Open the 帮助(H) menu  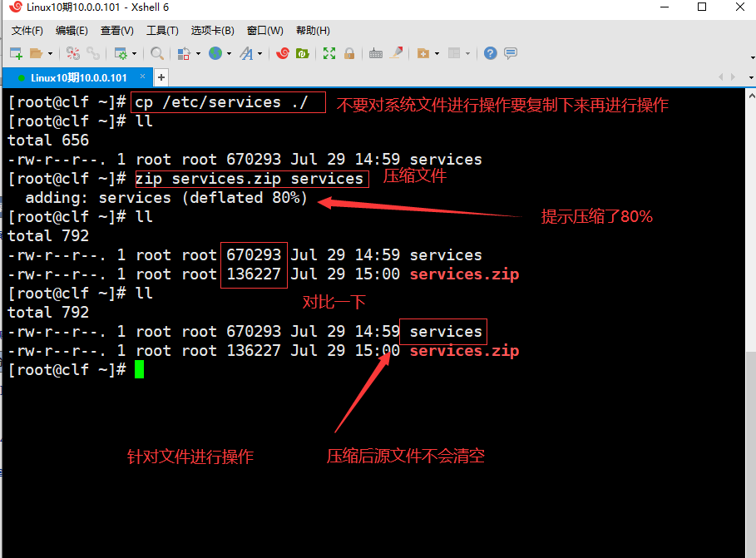[313, 31]
